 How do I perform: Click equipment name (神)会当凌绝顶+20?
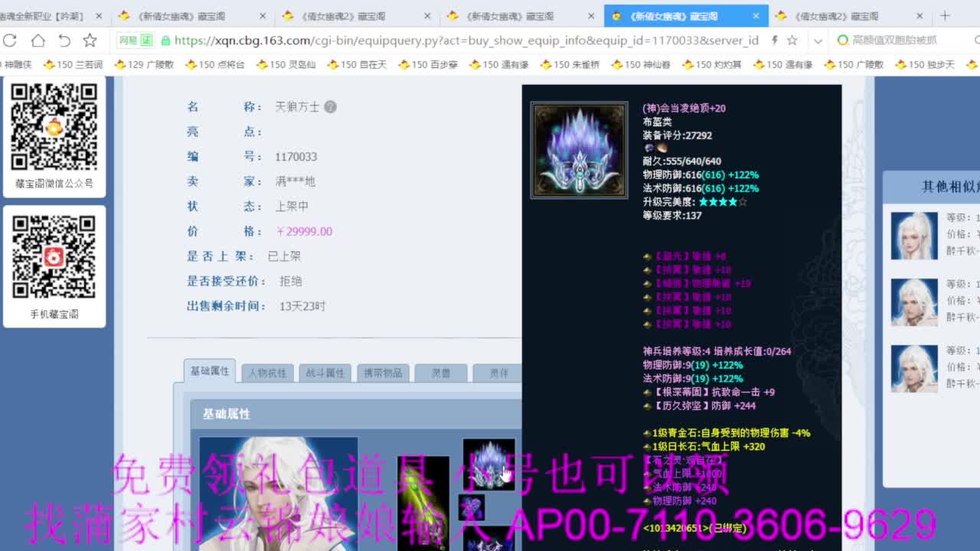pos(684,109)
